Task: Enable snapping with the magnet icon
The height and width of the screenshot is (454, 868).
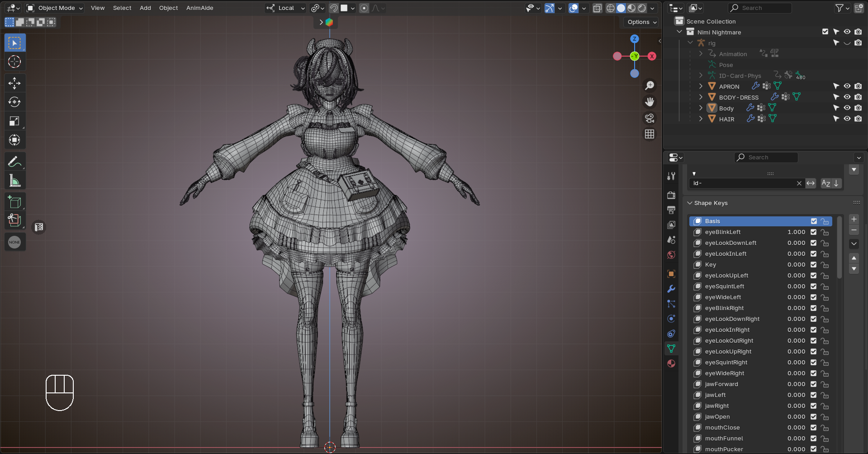Action: (x=334, y=8)
